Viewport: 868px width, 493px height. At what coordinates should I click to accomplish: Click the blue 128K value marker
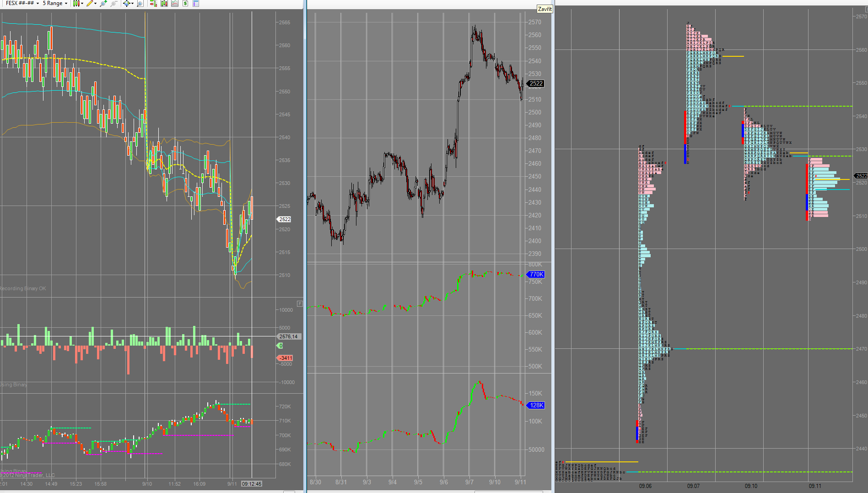(536, 405)
